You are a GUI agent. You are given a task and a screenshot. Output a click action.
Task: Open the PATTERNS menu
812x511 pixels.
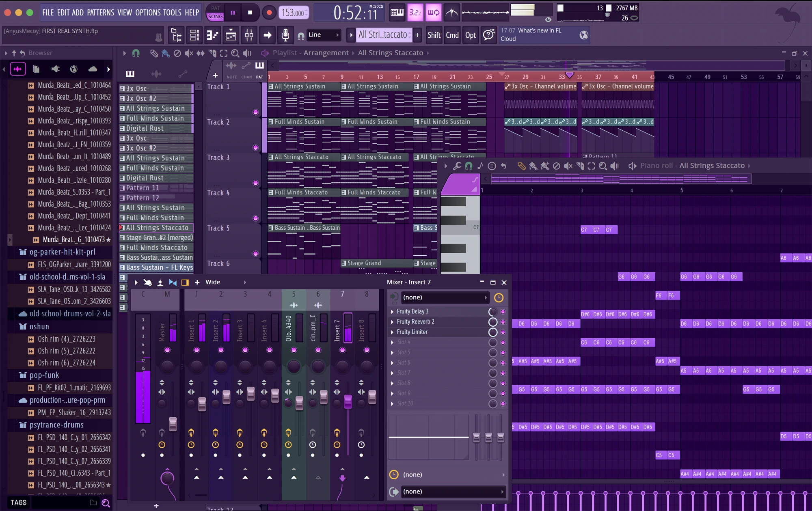tap(100, 13)
